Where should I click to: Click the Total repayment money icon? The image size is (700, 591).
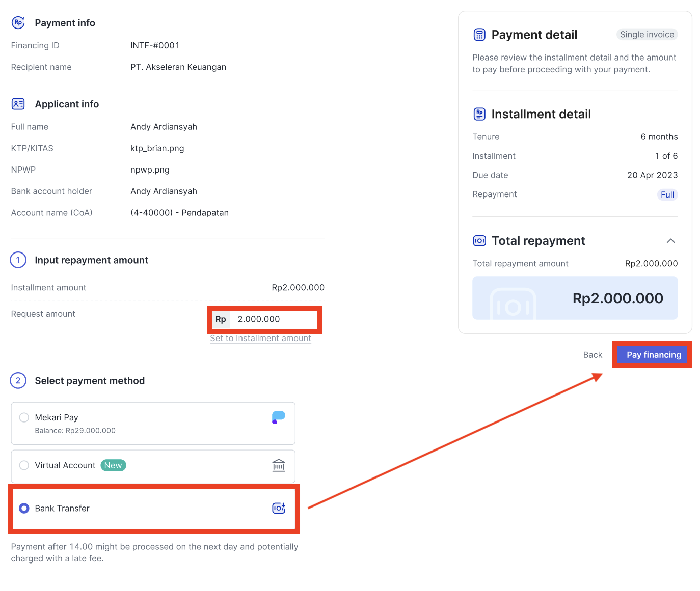pos(479,241)
